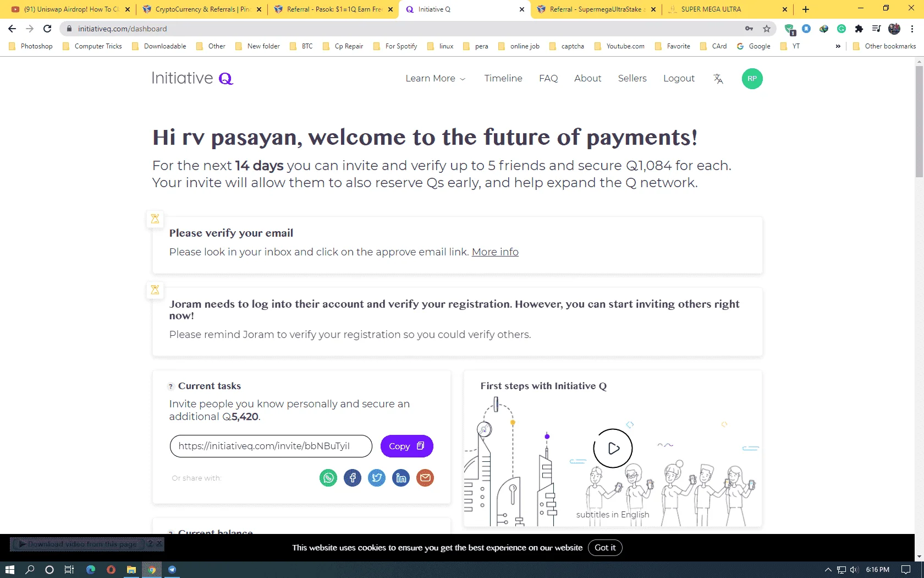Play the First steps intro video
Screen dimensions: 924x578
click(x=613, y=449)
